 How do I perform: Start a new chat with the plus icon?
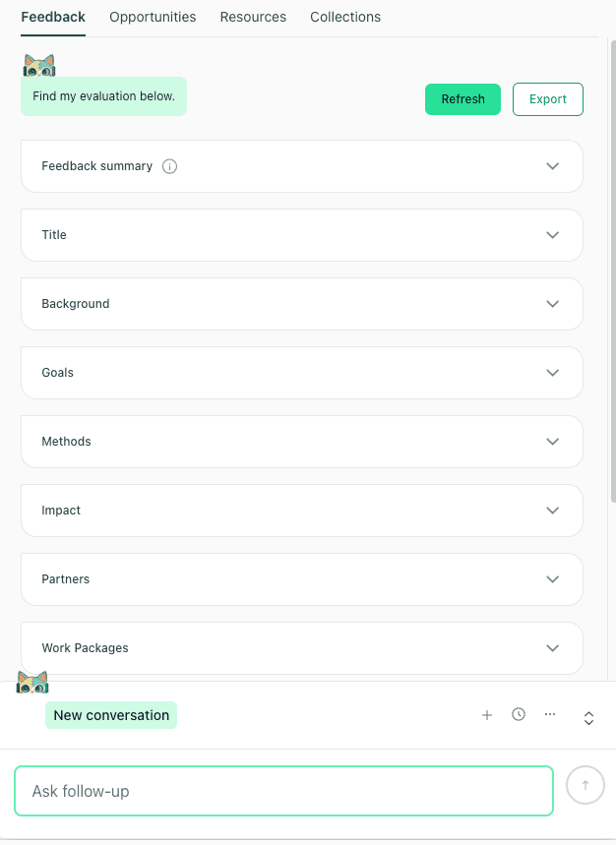[x=487, y=715]
